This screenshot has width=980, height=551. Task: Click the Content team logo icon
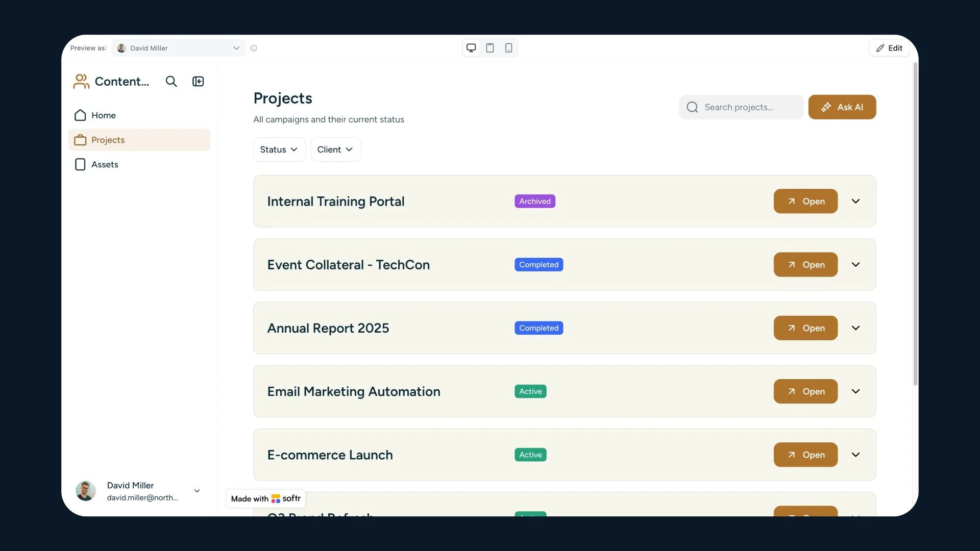coord(81,82)
